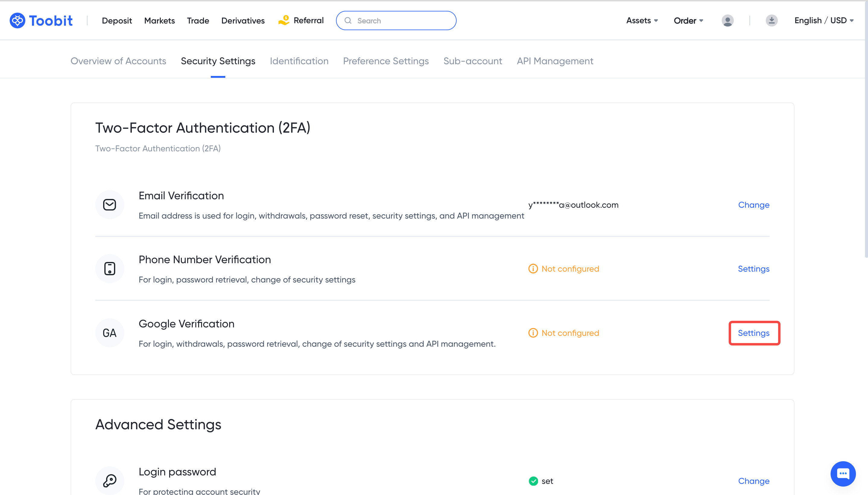The image size is (868, 495).
Task: Click the Toobit logo
Action: [x=41, y=20]
